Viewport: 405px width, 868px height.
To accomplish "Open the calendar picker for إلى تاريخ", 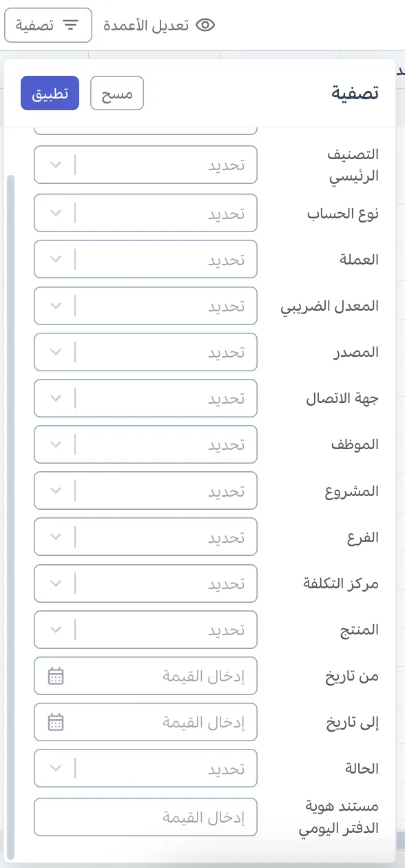I will pos(55,722).
